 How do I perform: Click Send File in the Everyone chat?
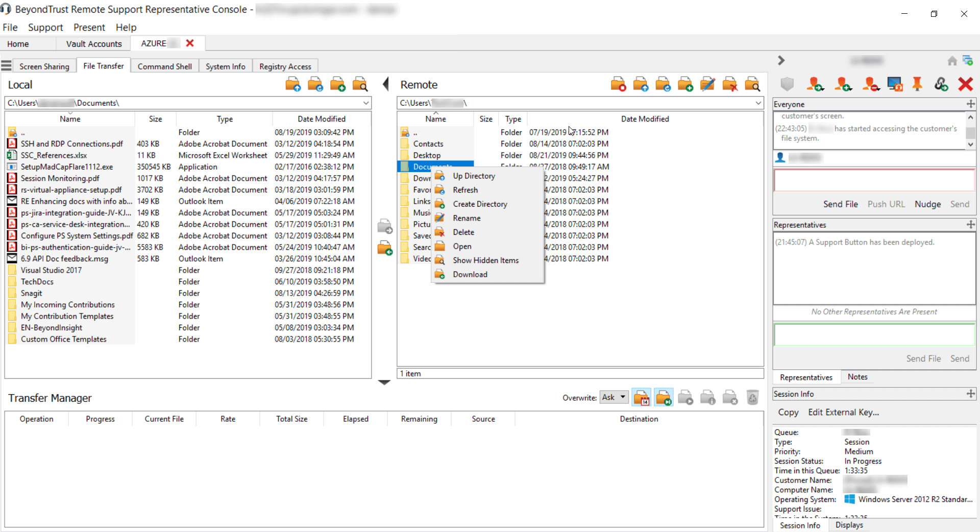pyautogui.click(x=840, y=204)
